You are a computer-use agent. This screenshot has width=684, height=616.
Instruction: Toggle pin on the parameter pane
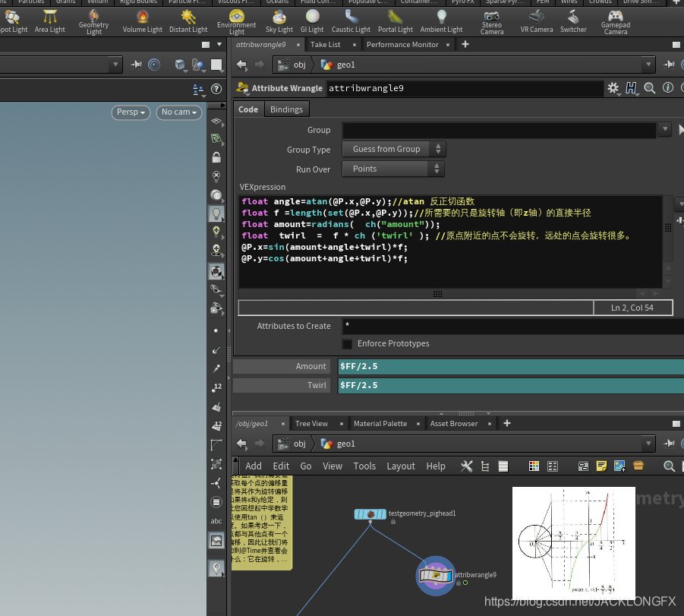point(669,65)
